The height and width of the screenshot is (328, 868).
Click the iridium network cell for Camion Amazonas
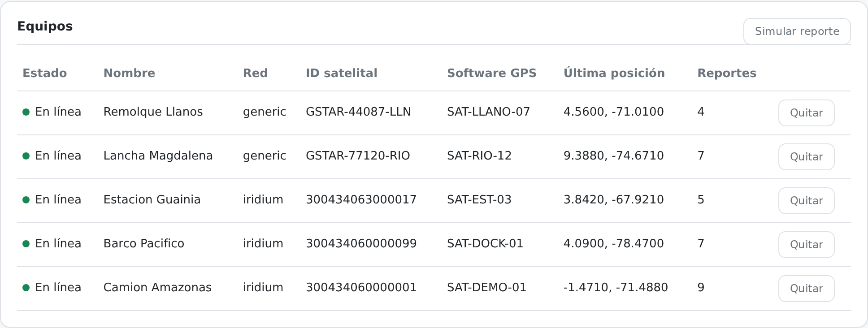[x=263, y=288]
